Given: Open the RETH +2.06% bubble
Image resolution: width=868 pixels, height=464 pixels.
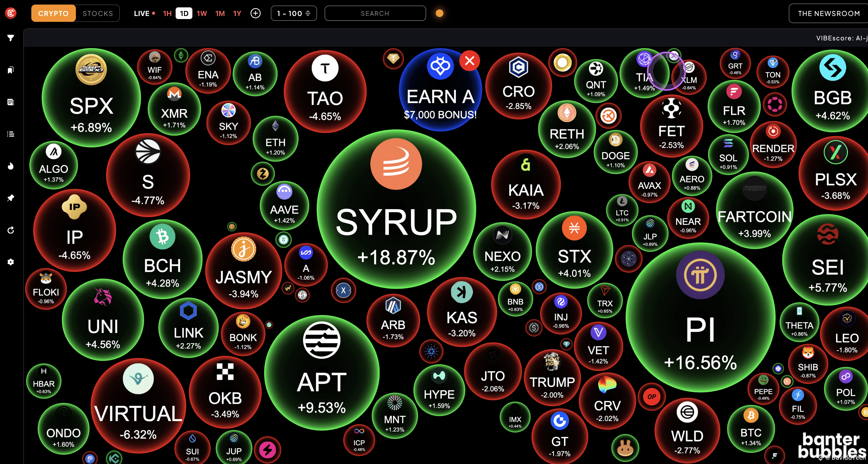Looking at the screenshot, I should [567, 129].
